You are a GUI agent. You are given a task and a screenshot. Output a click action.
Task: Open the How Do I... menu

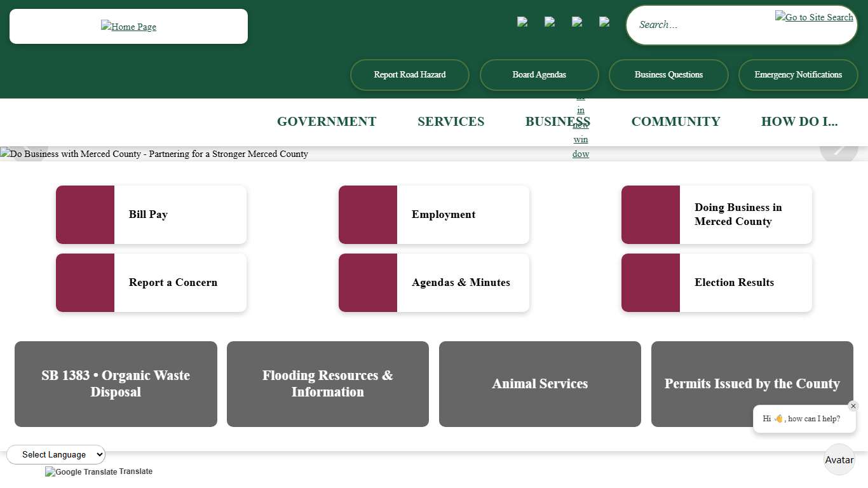(x=799, y=121)
